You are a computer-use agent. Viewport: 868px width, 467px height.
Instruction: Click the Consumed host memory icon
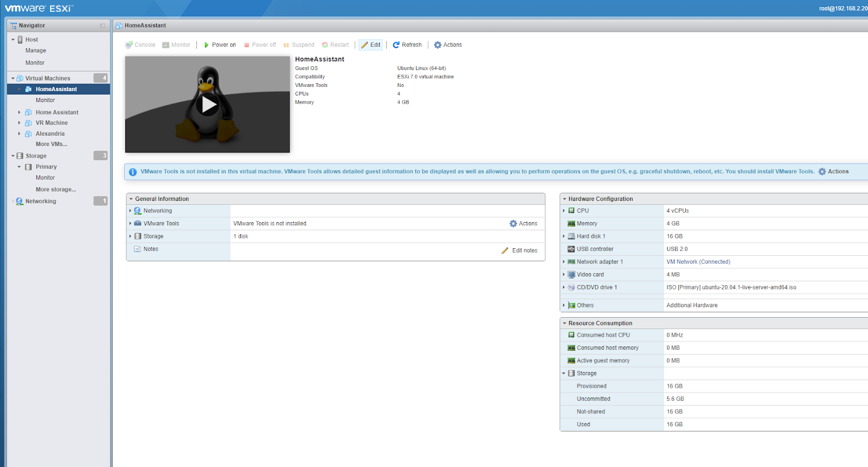click(571, 348)
